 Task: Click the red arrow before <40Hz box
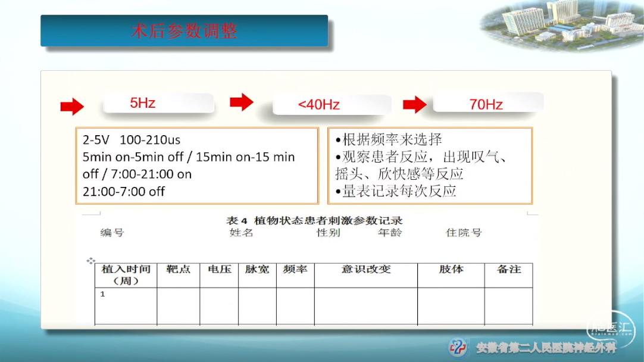pos(241,102)
